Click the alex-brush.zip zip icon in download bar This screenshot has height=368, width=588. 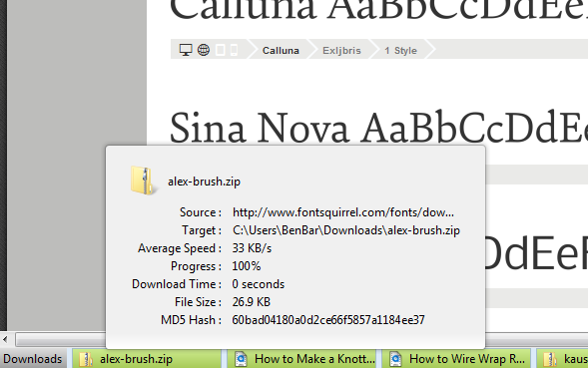[86, 359]
